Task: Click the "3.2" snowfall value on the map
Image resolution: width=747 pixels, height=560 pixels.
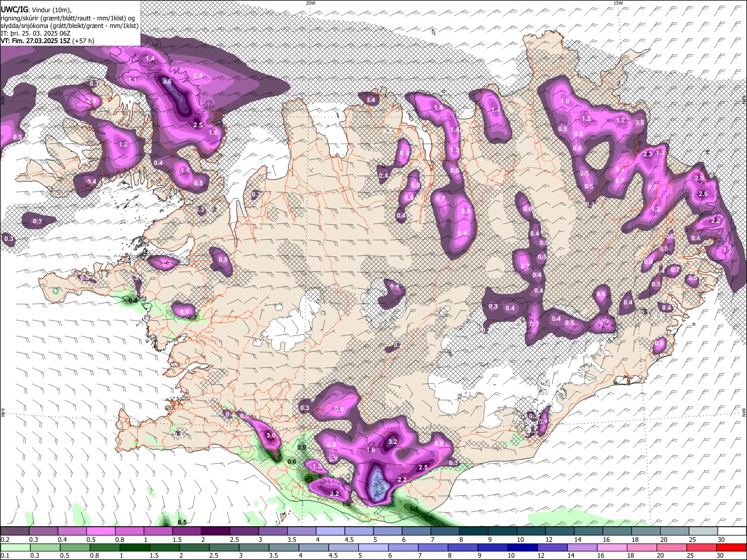Action: [x=393, y=442]
